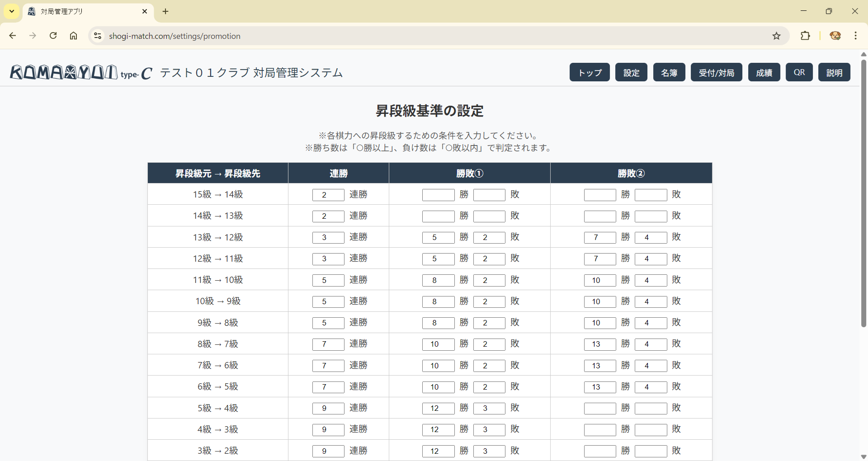View site information icon in address bar
Screen dimensions: 868x461
tap(97, 36)
